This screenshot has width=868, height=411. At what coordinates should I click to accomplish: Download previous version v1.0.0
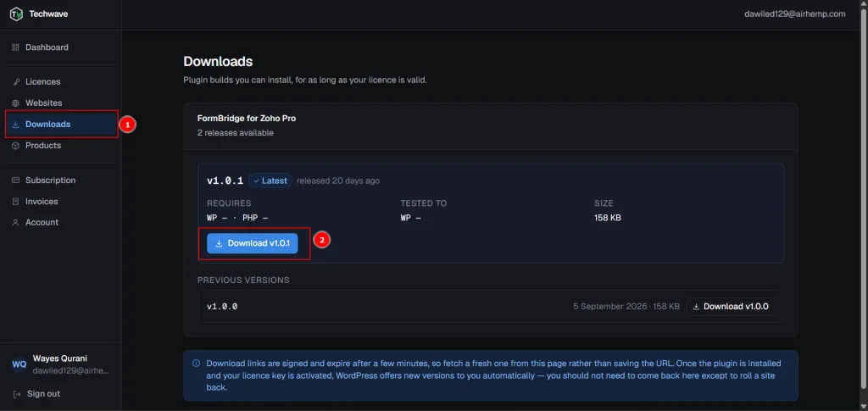click(731, 307)
